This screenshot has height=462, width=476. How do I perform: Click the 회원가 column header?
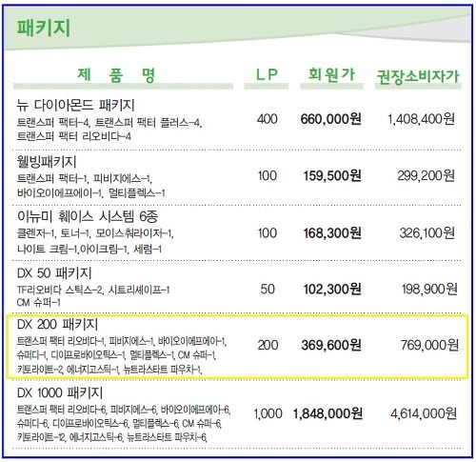tap(331, 75)
